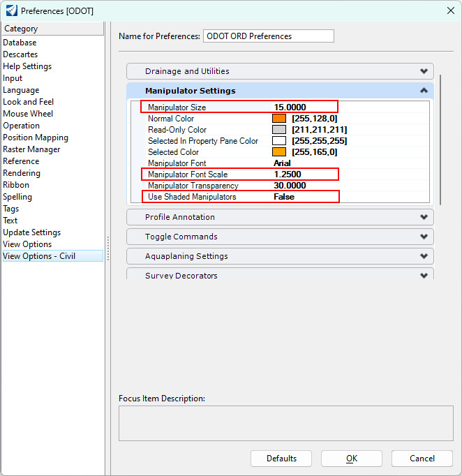The height and width of the screenshot is (476, 462).
Task: Select the Reference category
Action: coord(21,161)
